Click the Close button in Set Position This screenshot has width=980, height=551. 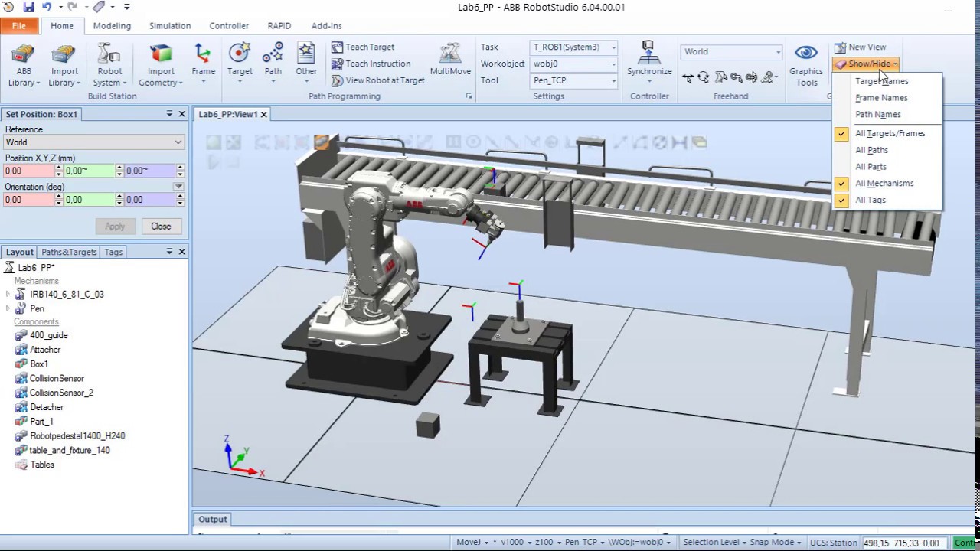(x=161, y=227)
